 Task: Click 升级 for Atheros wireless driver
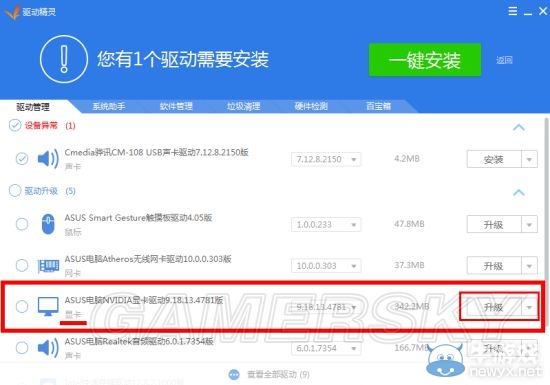(x=494, y=266)
